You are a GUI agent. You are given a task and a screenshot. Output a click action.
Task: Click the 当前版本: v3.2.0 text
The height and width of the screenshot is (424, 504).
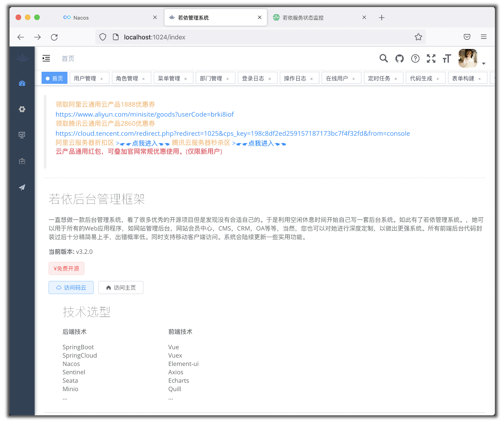click(71, 251)
